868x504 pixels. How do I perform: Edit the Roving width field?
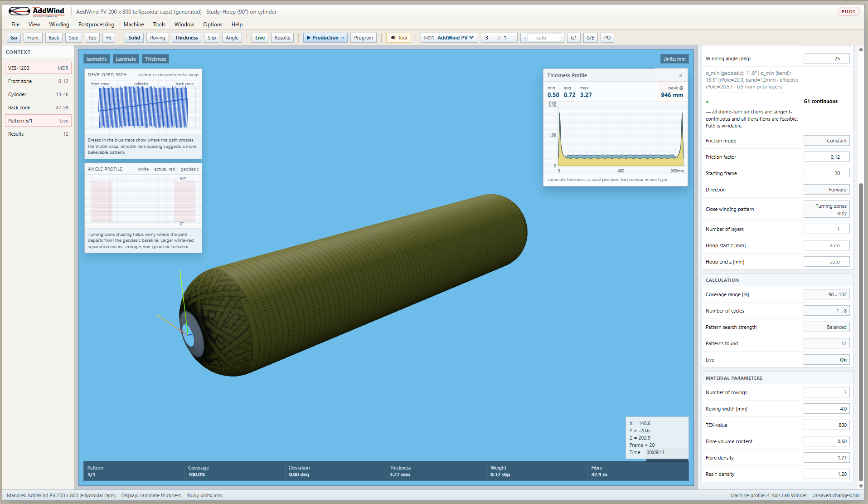coord(826,409)
